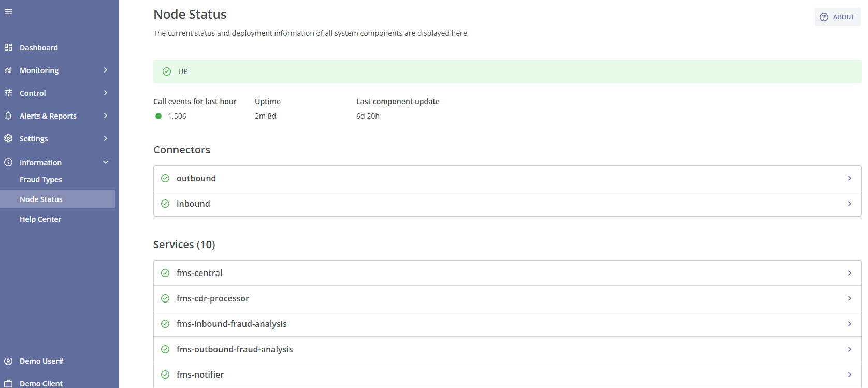Expand the fms-central service row arrow

[x=849, y=273]
